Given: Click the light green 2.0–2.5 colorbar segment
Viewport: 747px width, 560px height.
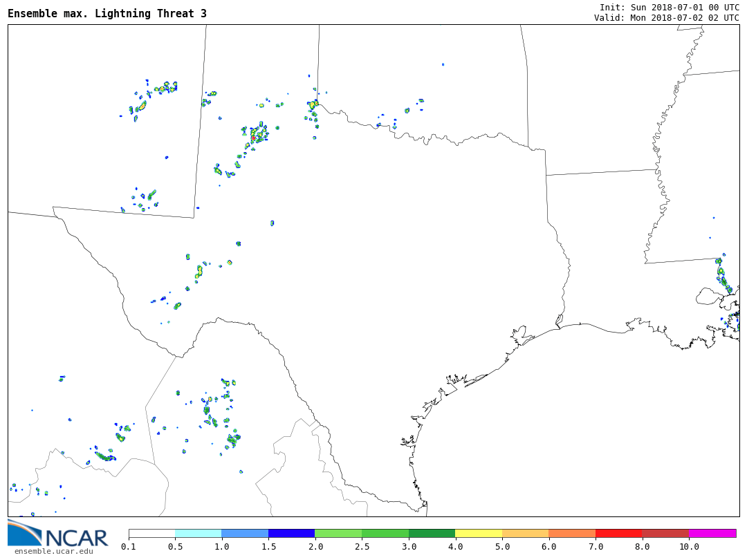Looking at the screenshot, I should pyautogui.click(x=339, y=533).
